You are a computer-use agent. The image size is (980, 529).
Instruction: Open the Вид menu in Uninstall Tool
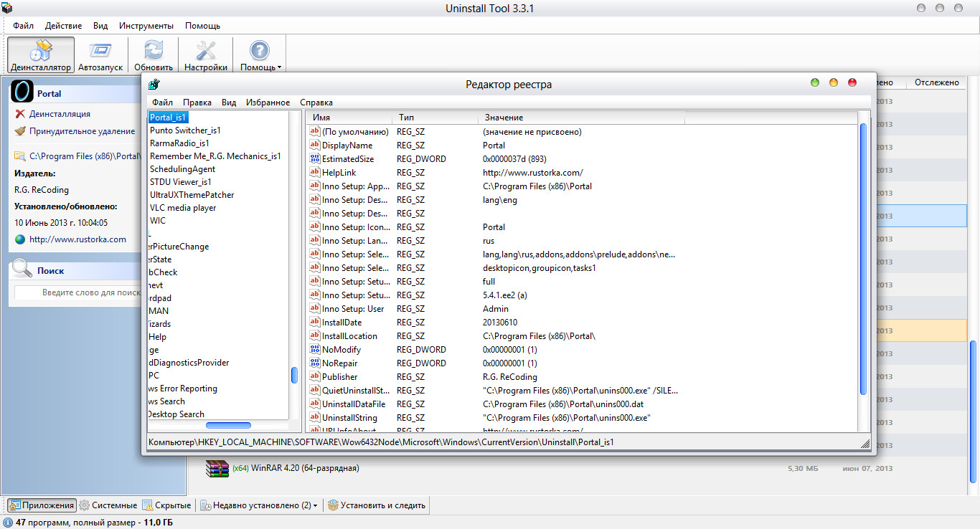(100, 25)
